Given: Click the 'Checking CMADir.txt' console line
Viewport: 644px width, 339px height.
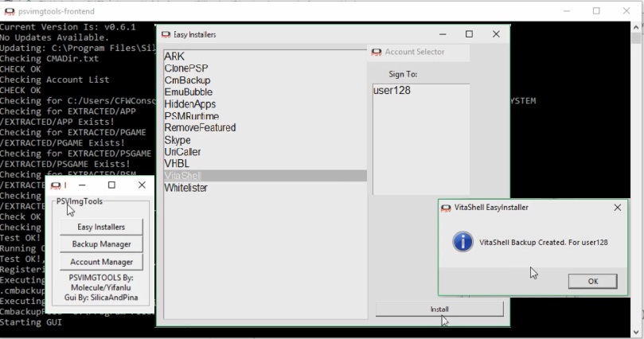Looking at the screenshot, I should coord(49,59).
